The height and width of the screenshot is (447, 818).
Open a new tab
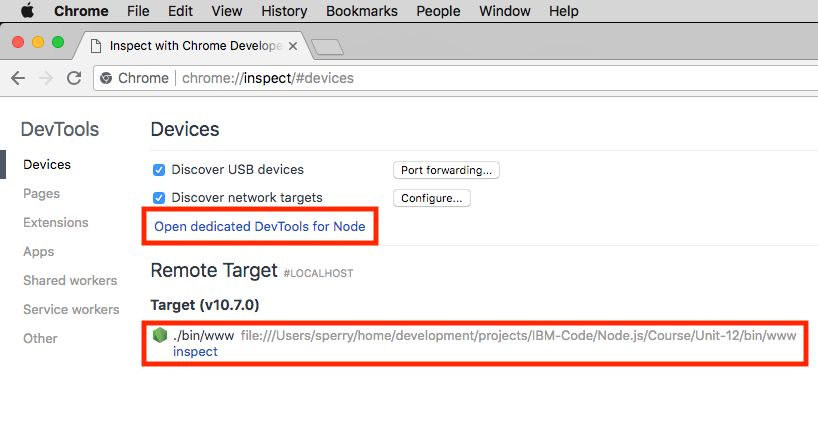[328, 47]
